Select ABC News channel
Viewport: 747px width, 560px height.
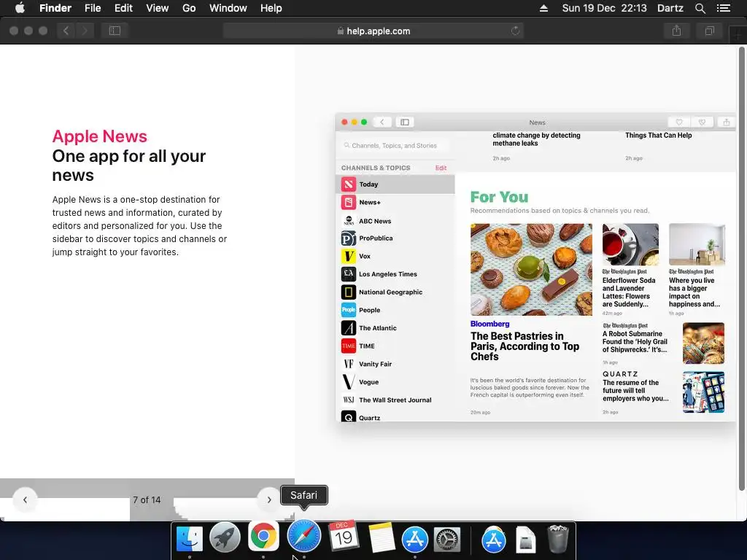pyautogui.click(x=395, y=221)
